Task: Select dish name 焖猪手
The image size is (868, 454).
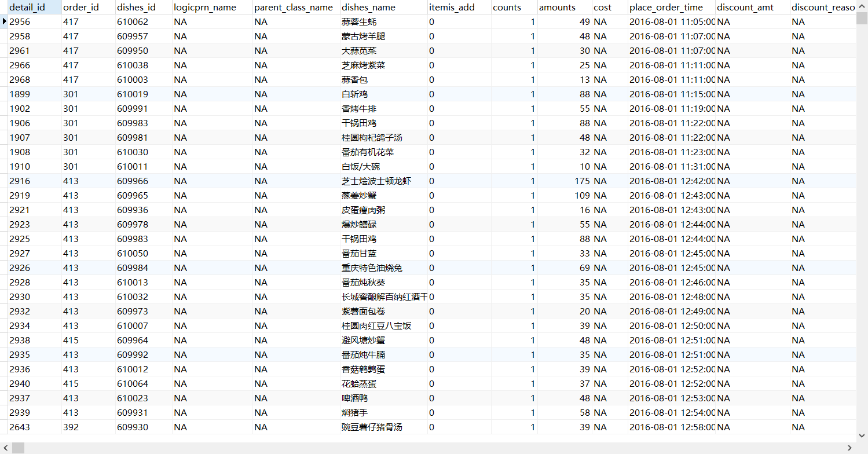Action: (x=354, y=412)
